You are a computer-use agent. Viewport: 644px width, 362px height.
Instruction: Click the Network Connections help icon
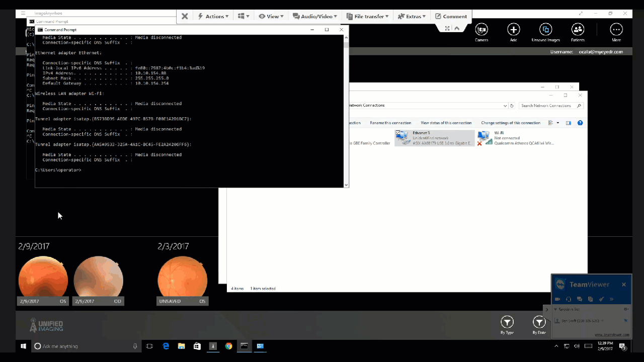(x=580, y=123)
